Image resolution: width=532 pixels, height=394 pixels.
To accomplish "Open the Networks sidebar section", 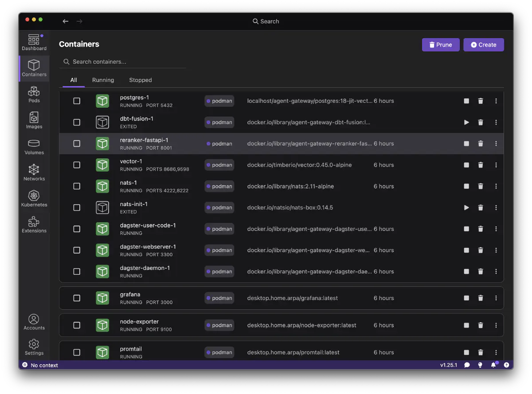I will pos(34,173).
